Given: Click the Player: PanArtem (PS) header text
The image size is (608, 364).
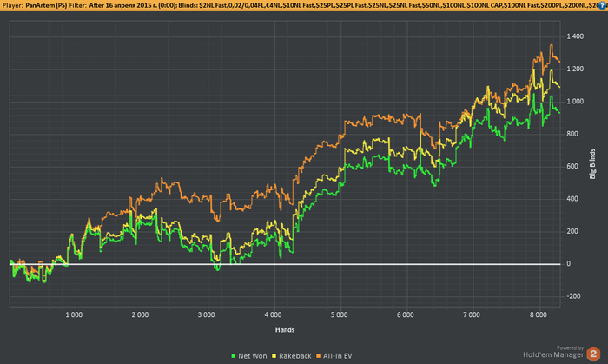Looking at the screenshot, I should 35,5.
